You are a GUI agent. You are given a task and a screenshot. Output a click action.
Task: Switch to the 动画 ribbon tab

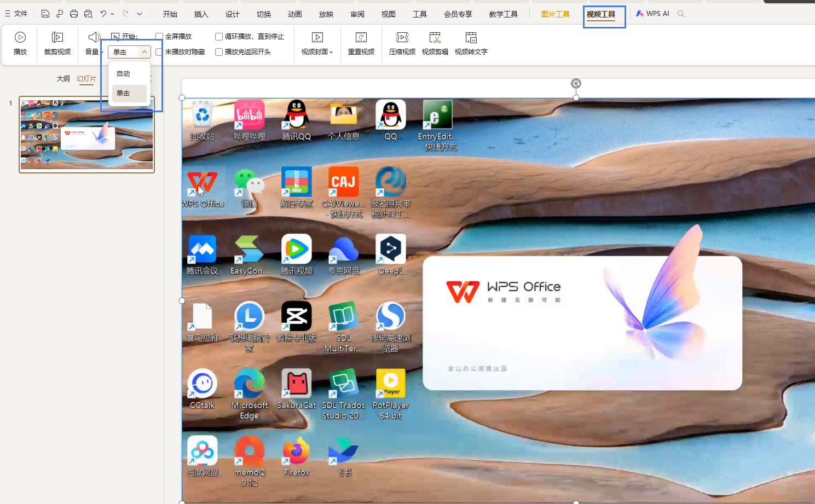point(295,14)
